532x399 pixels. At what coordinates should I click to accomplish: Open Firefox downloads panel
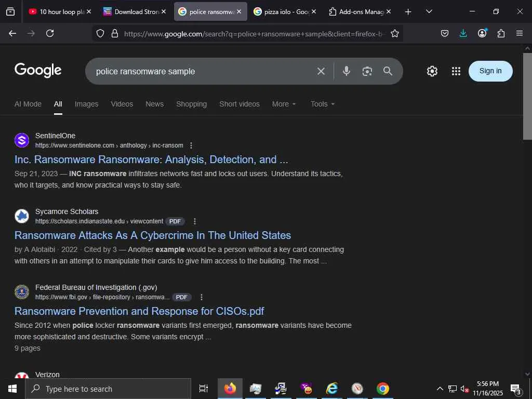(463, 33)
